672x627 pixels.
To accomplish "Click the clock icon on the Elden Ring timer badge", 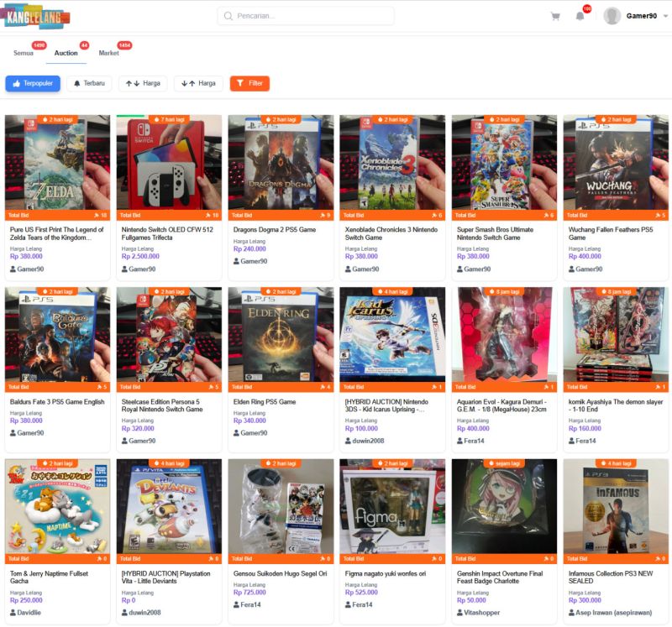I will pyautogui.click(x=268, y=291).
